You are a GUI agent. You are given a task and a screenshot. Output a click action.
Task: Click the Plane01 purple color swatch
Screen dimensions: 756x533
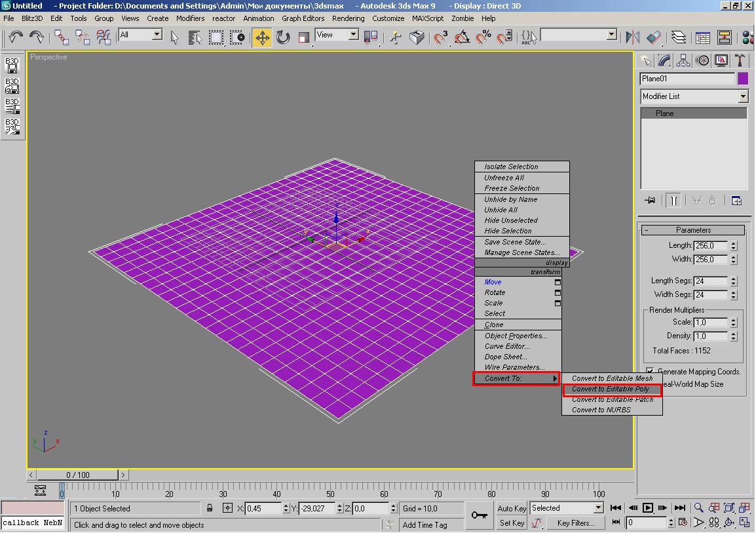pos(743,79)
